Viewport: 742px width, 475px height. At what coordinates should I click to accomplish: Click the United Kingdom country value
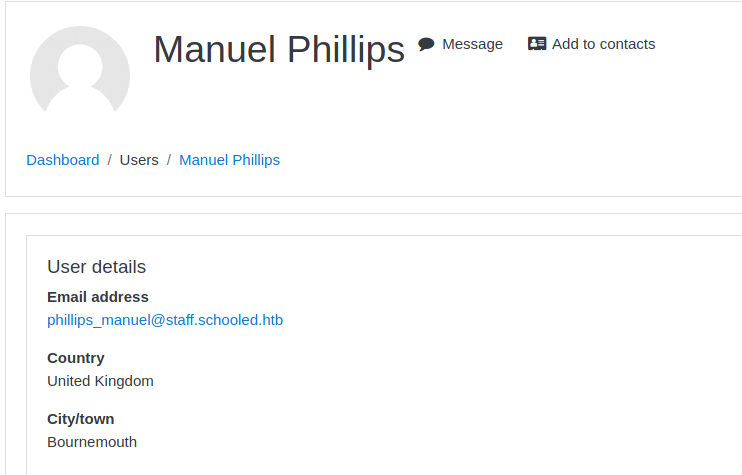coord(100,381)
